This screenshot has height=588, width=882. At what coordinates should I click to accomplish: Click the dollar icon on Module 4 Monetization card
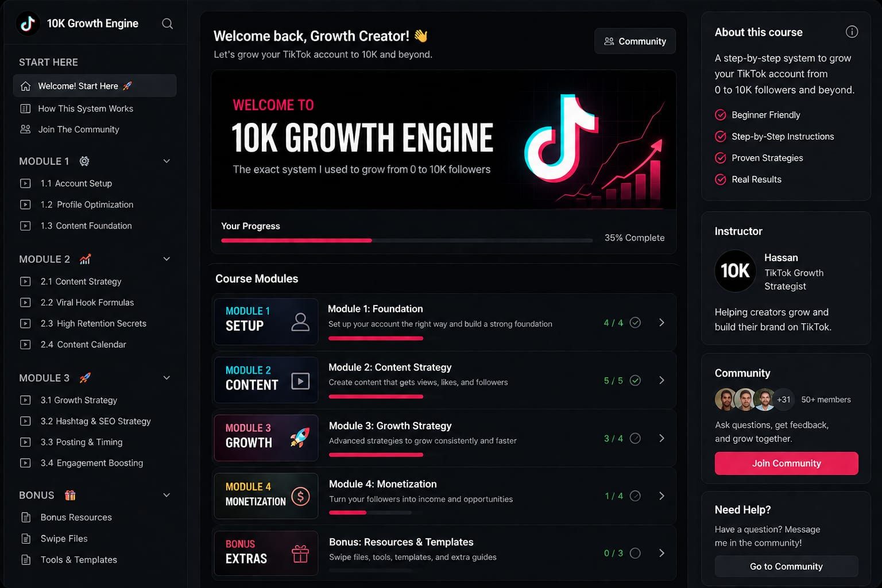pyautogui.click(x=300, y=496)
